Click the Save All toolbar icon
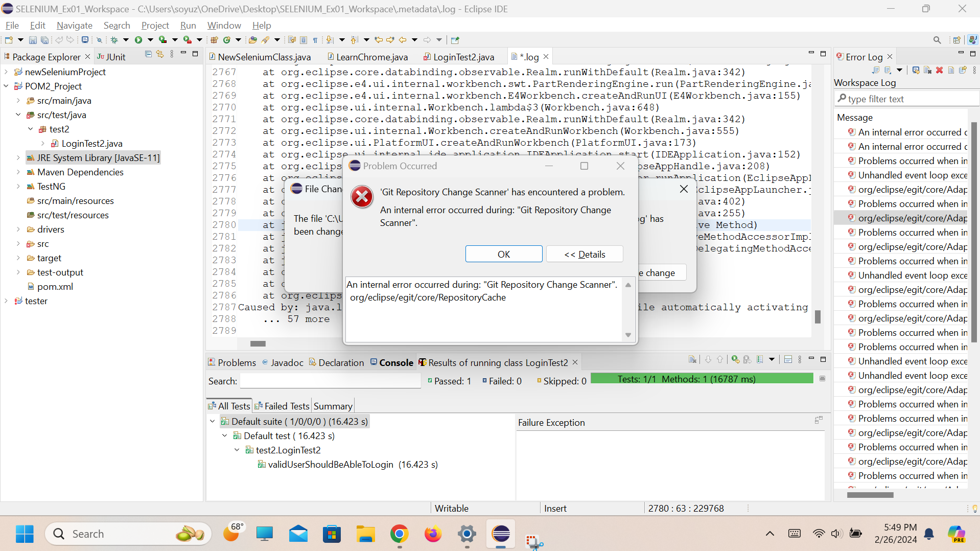This screenshot has width=980, height=551. point(44,40)
